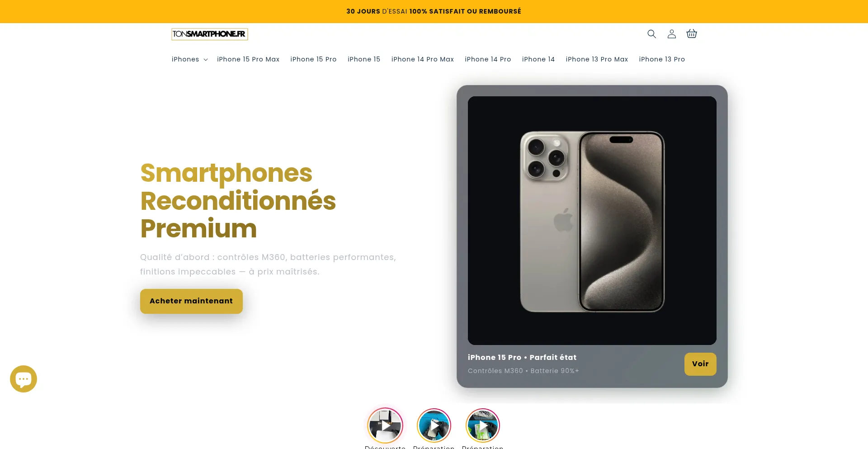Choose iPhone 14 Pro Max menu item
This screenshot has height=449, width=868.
pos(423,59)
